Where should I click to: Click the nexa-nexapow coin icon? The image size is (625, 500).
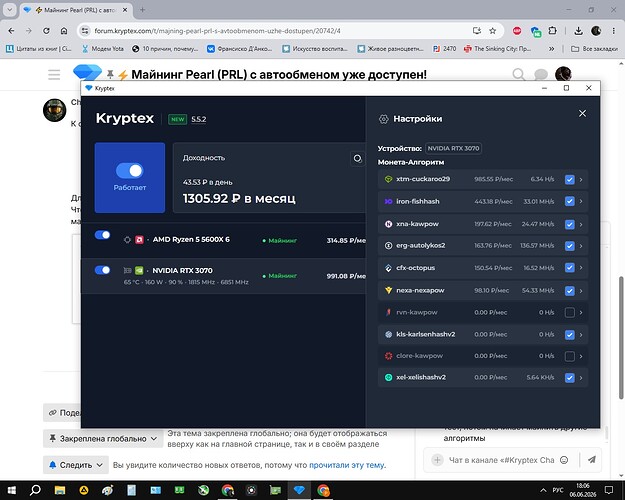[388, 290]
